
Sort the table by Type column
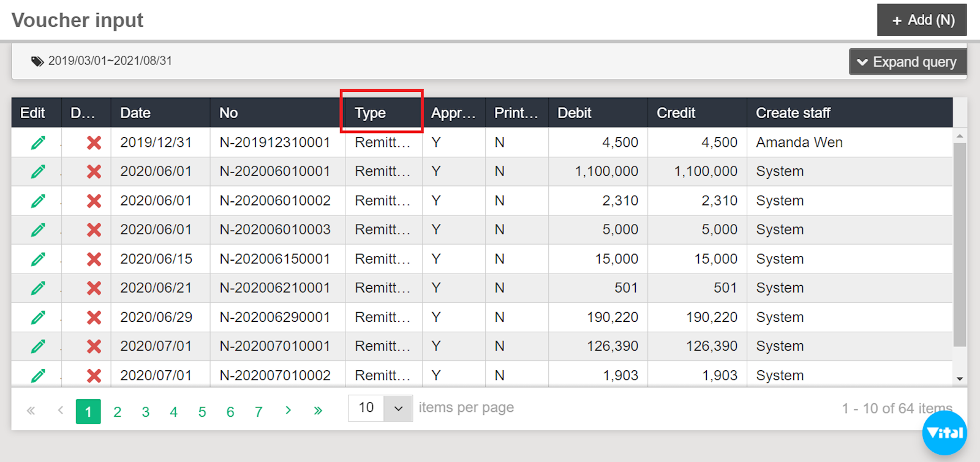pyautogui.click(x=371, y=113)
